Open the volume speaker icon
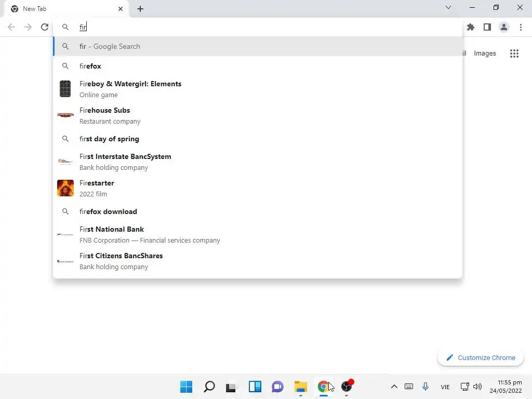 pyautogui.click(x=477, y=387)
